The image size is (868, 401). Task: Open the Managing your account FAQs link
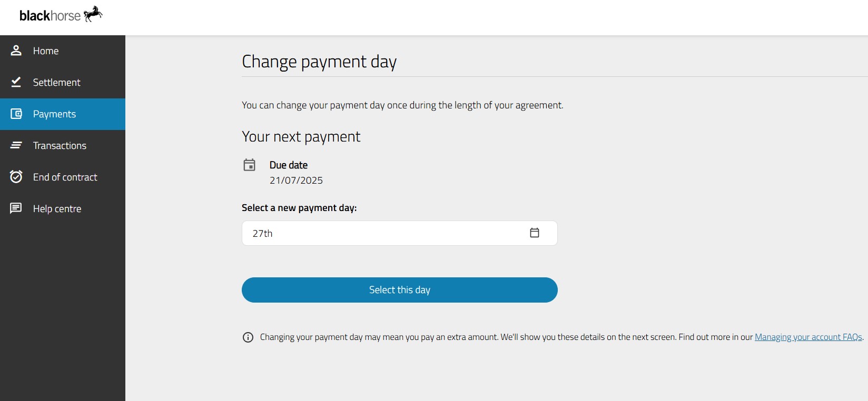click(x=808, y=337)
